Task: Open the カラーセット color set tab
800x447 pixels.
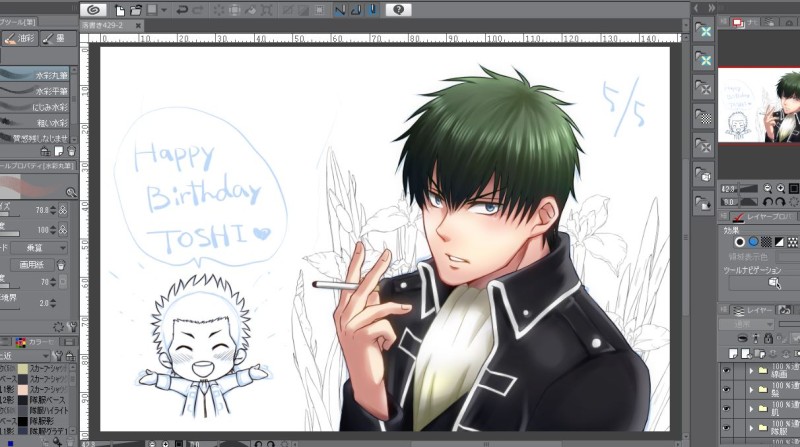Action: pos(35,341)
